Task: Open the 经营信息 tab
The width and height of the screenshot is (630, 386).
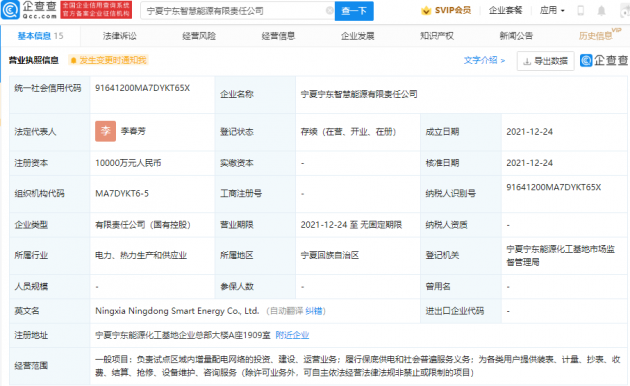Action: coord(278,36)
